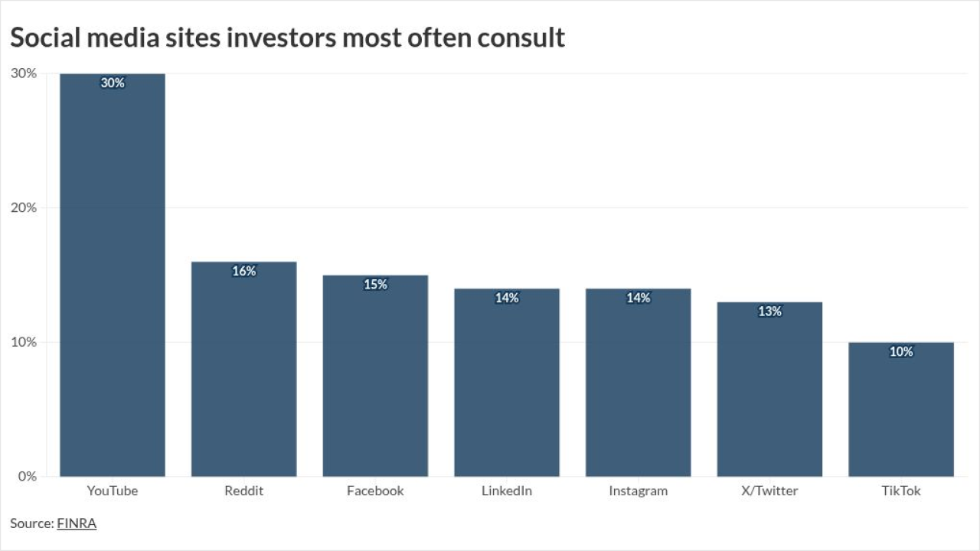Click the 20% y-axis tick label
The image size is (980, 551).
pyautogui.click(x=23, y=207)
